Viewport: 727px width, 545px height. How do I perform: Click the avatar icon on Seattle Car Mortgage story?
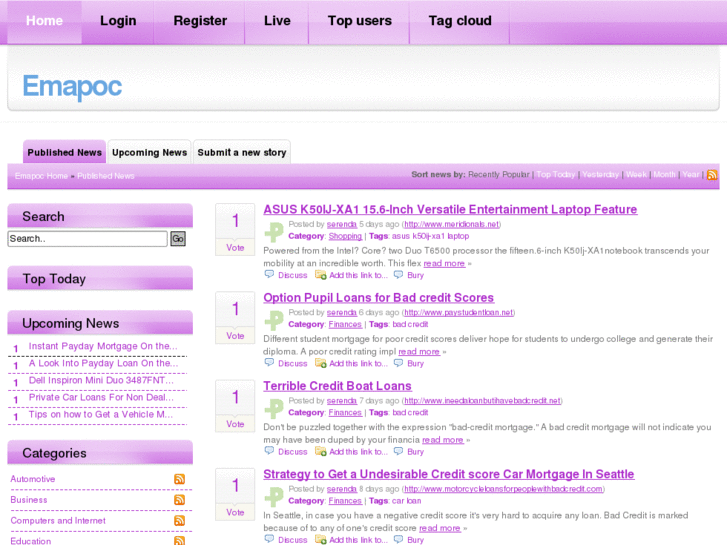[274, 496]
